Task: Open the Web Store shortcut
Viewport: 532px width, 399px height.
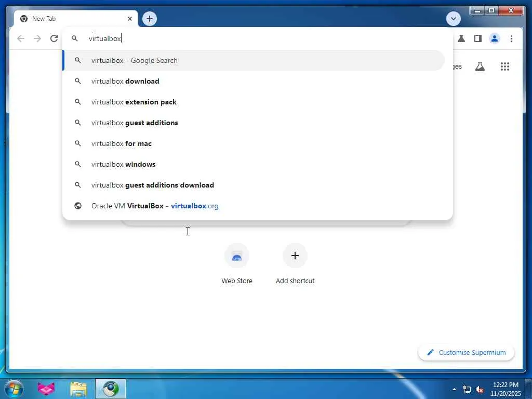Action: click(x=237, y=264)
